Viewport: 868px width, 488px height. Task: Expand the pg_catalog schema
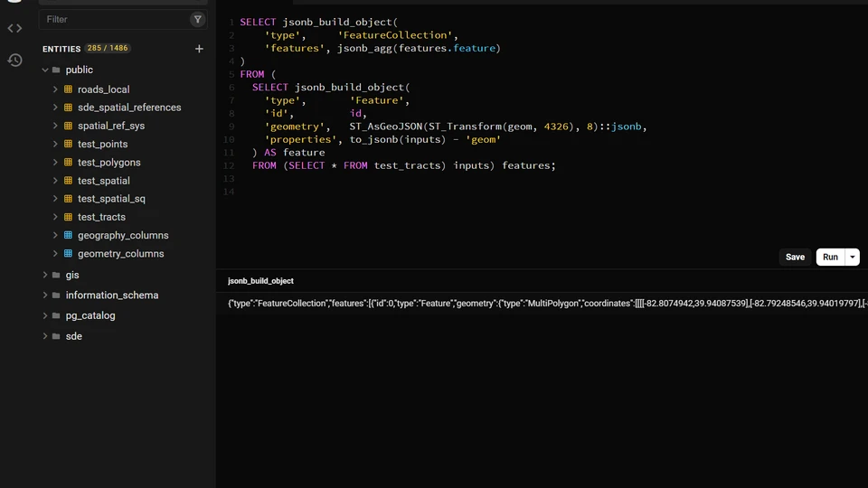click(x=45, y=315)
